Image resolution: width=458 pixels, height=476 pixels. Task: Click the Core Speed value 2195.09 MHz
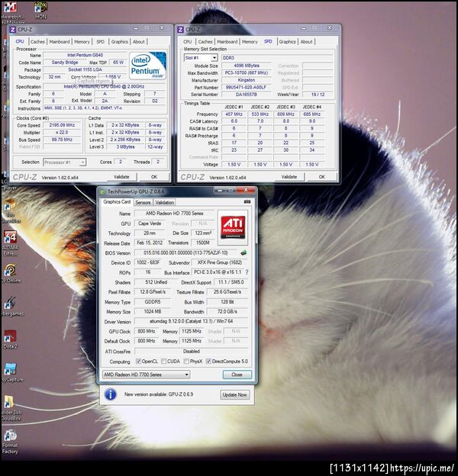[62, 125]
